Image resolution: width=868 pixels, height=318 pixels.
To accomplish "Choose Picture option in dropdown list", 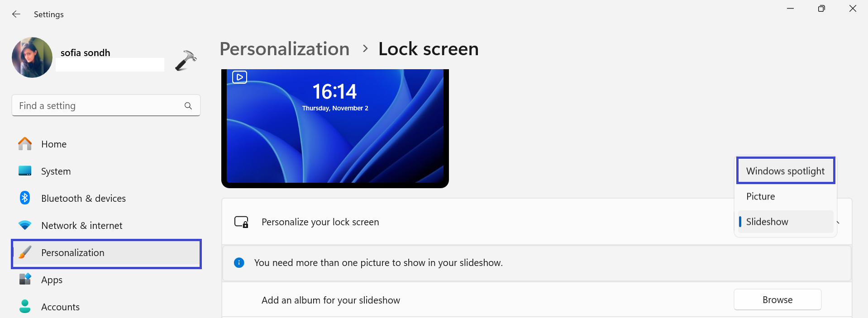I will pyautogui.click(x=761, y=196).
